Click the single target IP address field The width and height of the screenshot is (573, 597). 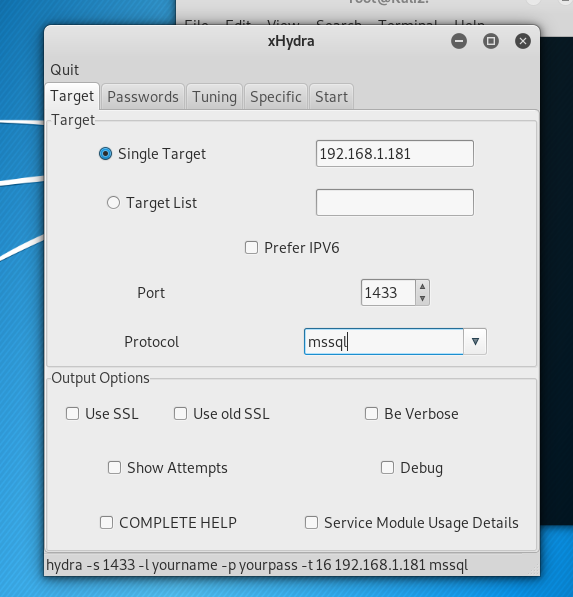click(x=395, y=153)
